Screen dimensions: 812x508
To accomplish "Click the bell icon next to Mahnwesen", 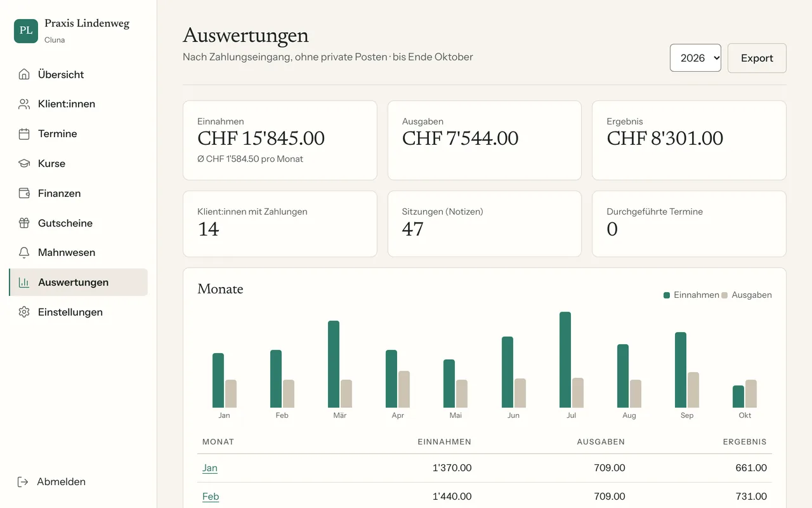I will click(24, 253).
